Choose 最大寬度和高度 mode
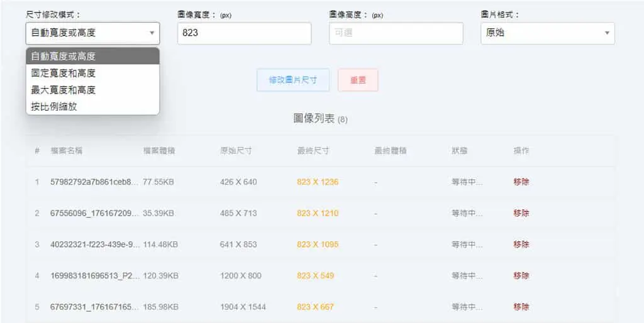Viewport: 644px width, 323px height. click(92, 90)
